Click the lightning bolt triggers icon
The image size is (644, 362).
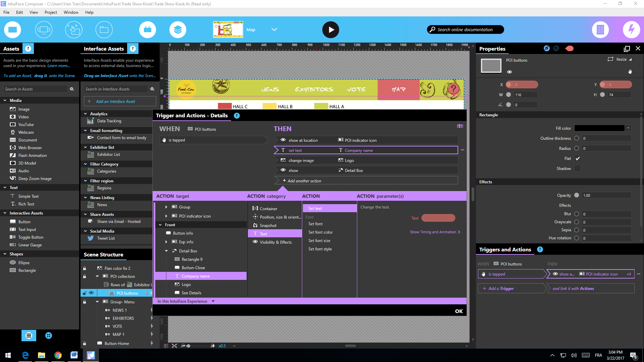click(631, 30)
